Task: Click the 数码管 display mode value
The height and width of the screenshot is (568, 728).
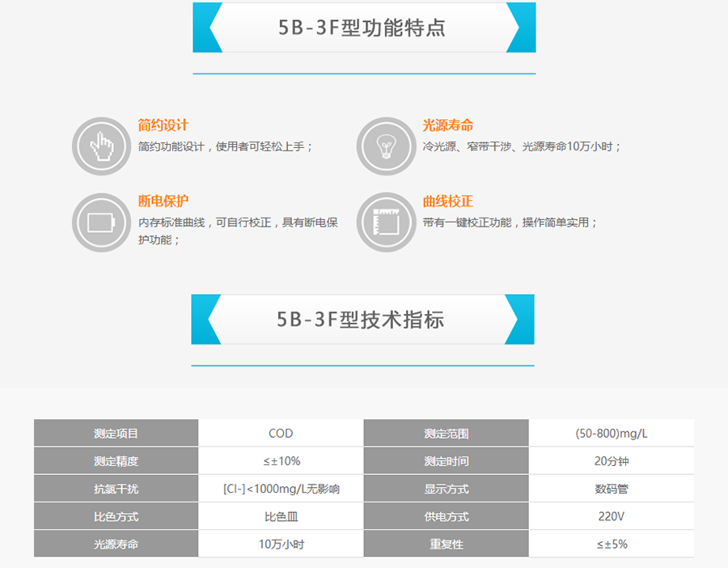Action: coord(611,489)
